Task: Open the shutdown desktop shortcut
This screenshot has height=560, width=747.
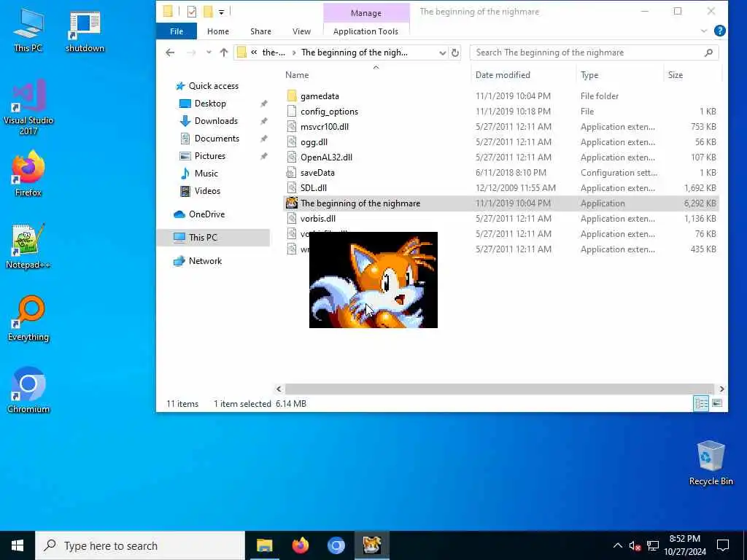Action: [x=85, y=31]
